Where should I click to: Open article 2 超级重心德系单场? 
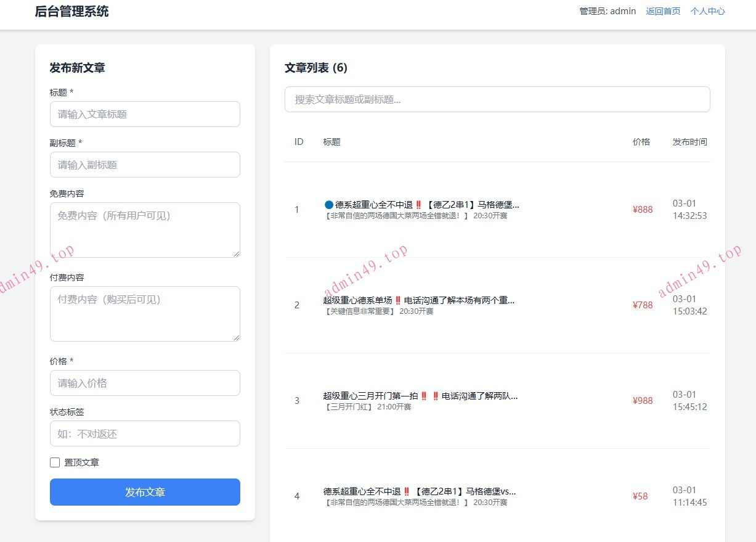pyautogui.click(x=419, y=300)
